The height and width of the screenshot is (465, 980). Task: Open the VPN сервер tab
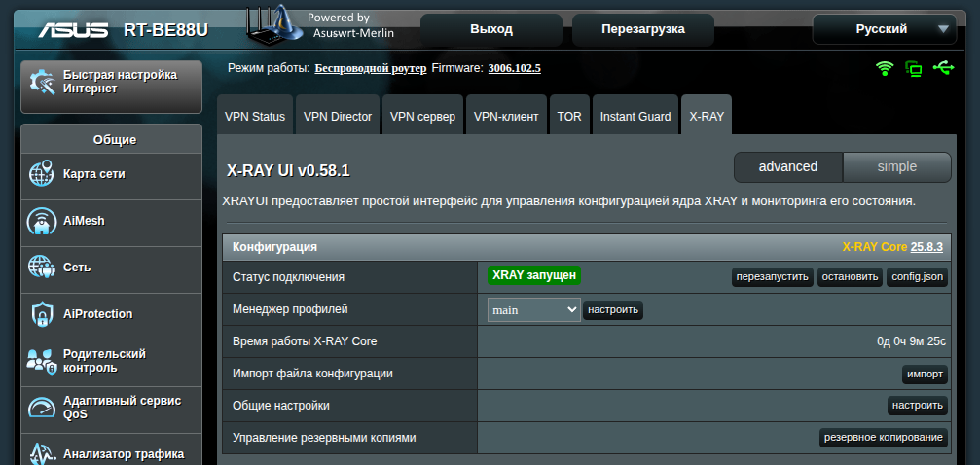422,117
